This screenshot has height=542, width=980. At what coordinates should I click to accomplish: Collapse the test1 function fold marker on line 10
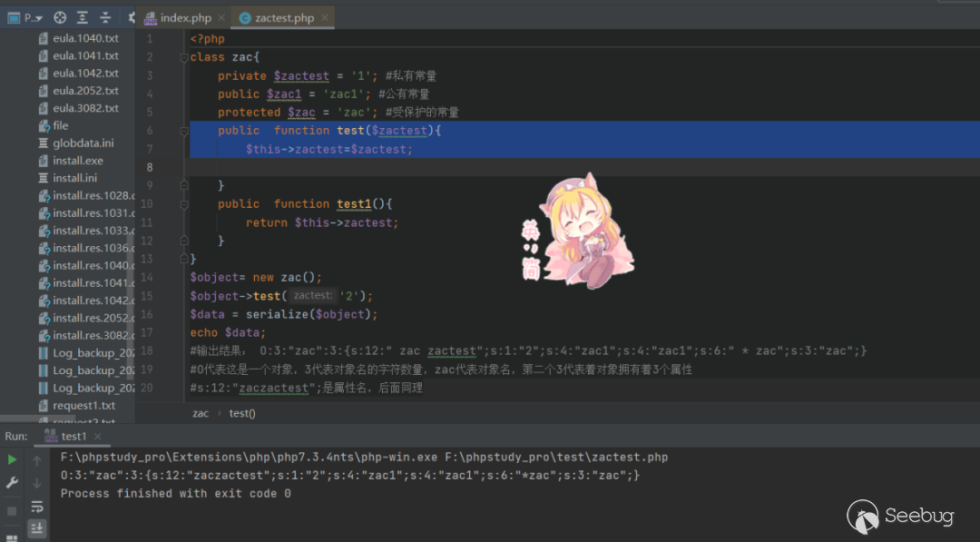tap(183, 204)
